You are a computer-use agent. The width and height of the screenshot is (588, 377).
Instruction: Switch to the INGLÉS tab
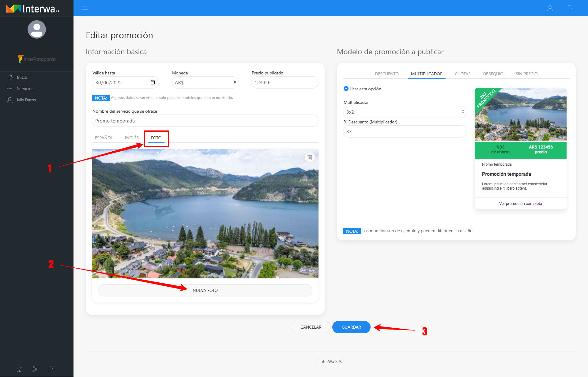click(132, 138)
